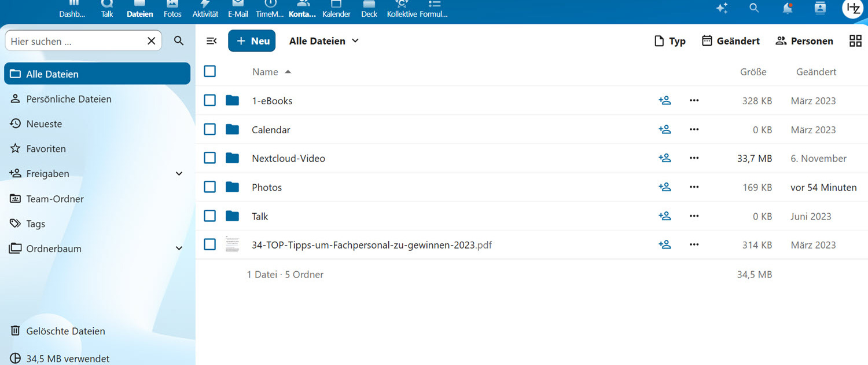This screenshot has height=365, width=868.
Task: Open the Alle Dateien breadcrumb dropdown
Action: tap(324, 41)
